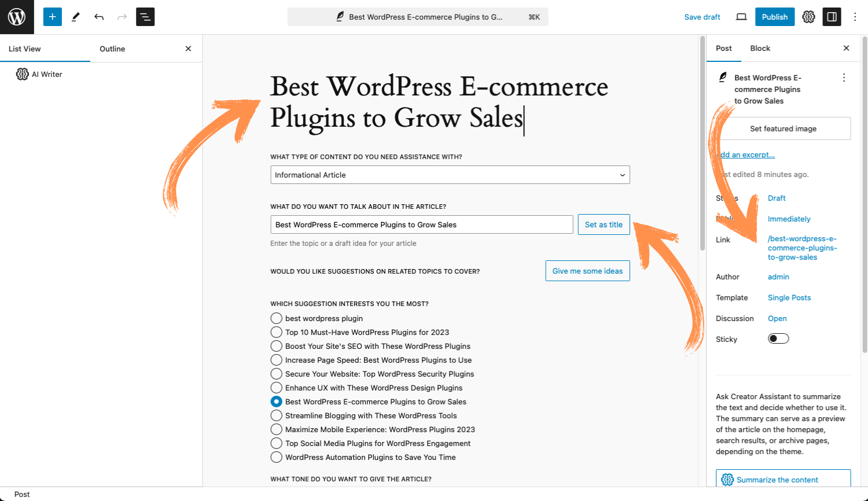Open the Post tab in sidebar
The height and width of the screenshot is (501, 868).
(x=724, y=48)
